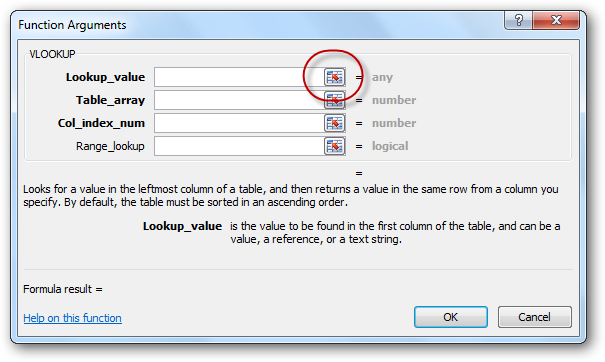Focus the Lookup_value input box
The image size is (605, 362).
239,77
